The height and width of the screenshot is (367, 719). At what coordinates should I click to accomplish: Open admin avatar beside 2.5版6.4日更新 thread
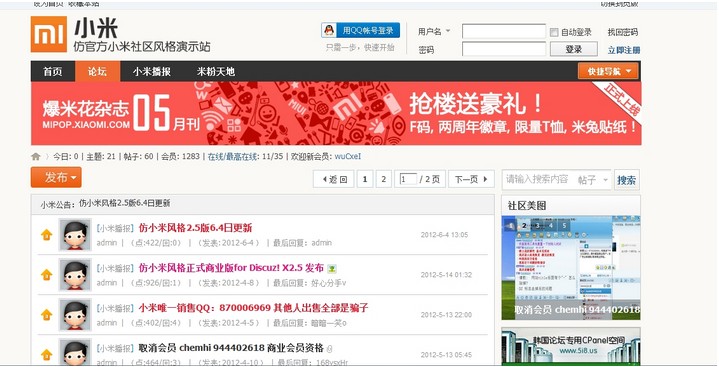click(75, 234)
